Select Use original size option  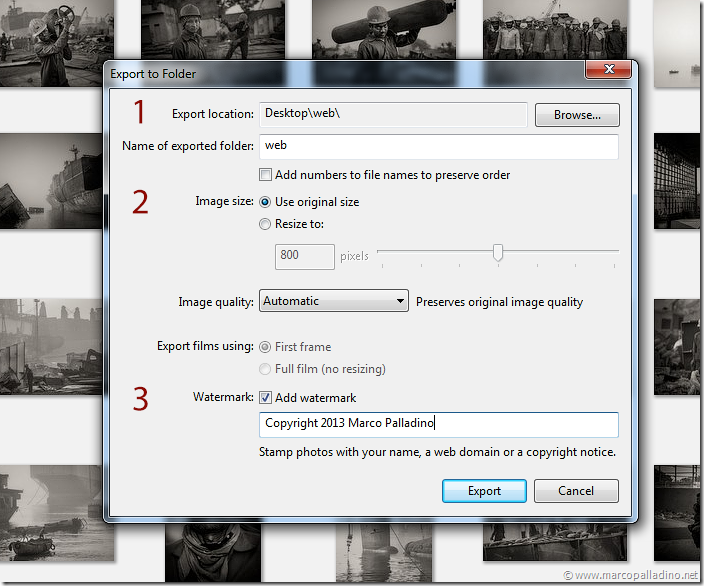tap(265, 202)
